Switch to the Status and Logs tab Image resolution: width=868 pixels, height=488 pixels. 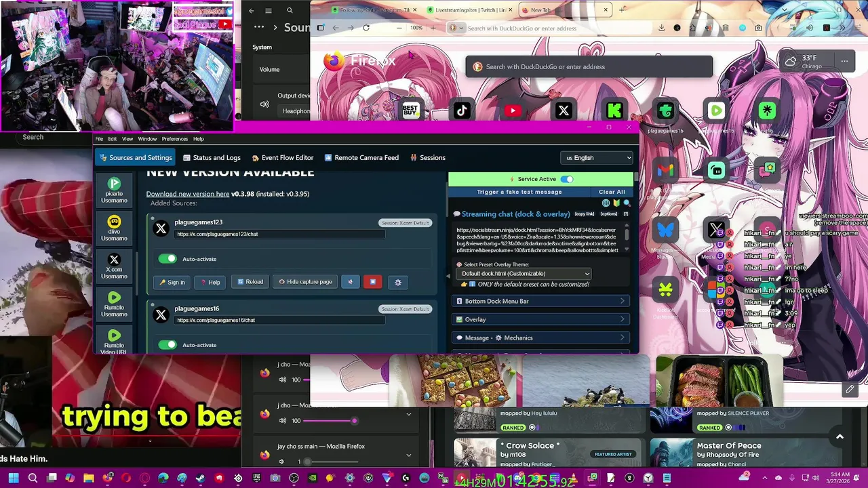tap(212, 158)
